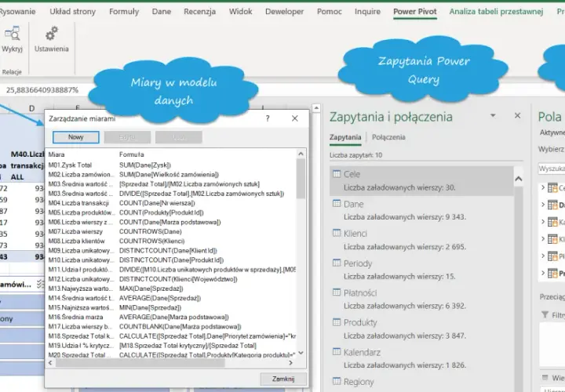Viewport: 565px width, 392px height.
Task: Click the Wyszukaj search field in Pola pane
Action: click(552, 169)
